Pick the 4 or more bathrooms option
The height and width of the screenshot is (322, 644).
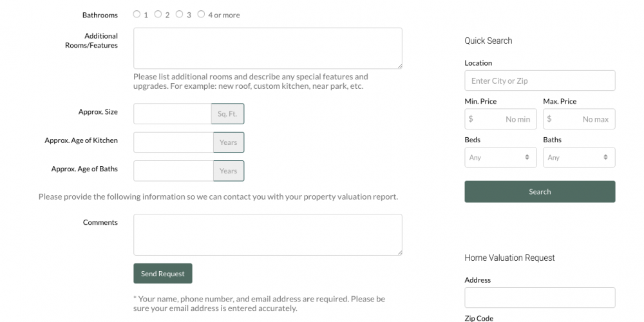(x=202, y=14)
